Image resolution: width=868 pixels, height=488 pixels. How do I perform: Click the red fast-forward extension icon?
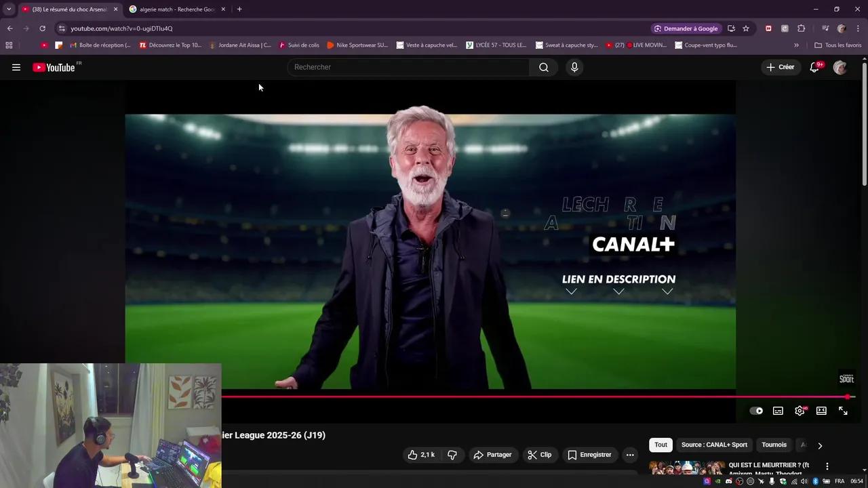coord(768,28)
